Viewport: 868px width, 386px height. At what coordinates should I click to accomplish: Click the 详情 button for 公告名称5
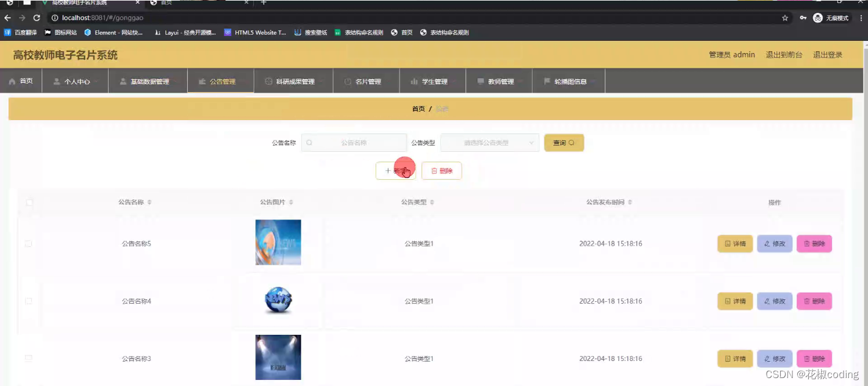[x=734, y=243]
